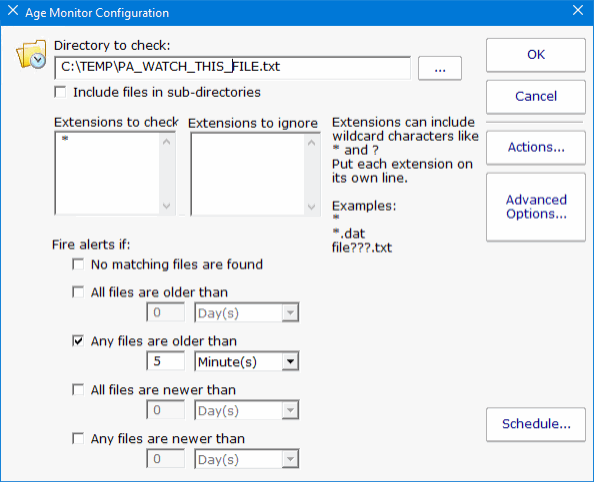This screenshot has height=482, width=594.
Task: Click the up arrow in Extensions to ignore list
Action: (x=311, y=143)
